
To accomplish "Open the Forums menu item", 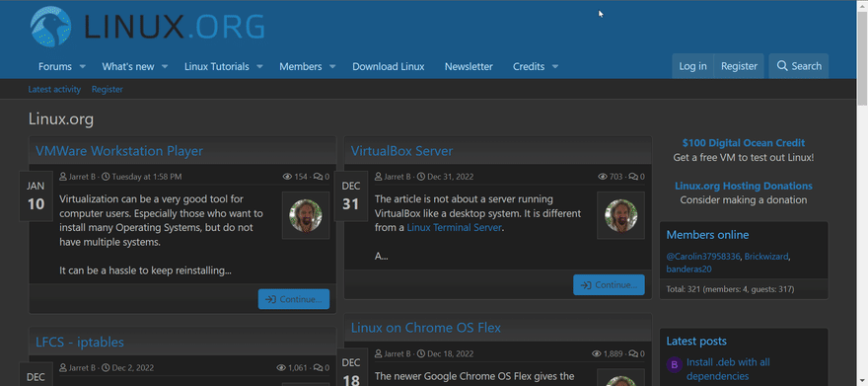I will [x=55, y=66].
